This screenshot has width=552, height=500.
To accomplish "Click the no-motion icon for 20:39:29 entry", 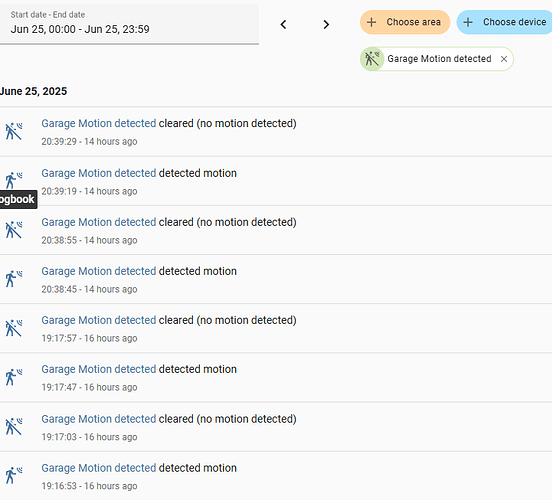I will pyautogui.click(x=14, y=131).
